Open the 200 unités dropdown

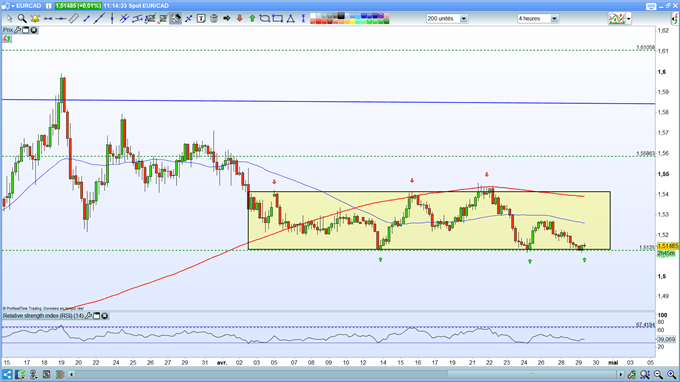click(x=447, y=19)
